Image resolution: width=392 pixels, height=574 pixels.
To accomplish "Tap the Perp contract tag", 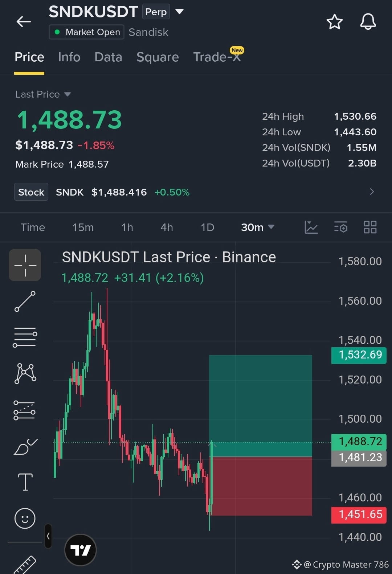I will (x=156, y=12).
